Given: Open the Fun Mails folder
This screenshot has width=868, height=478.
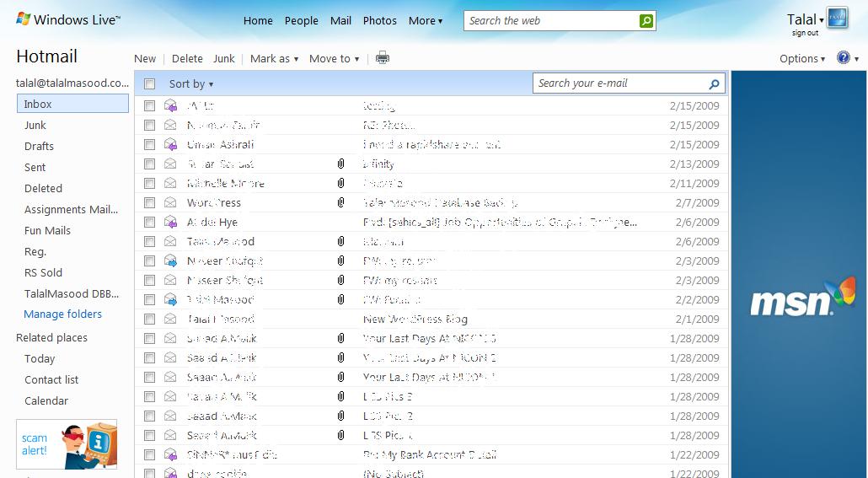Looking at the screenshot, I should click(47, 230).
